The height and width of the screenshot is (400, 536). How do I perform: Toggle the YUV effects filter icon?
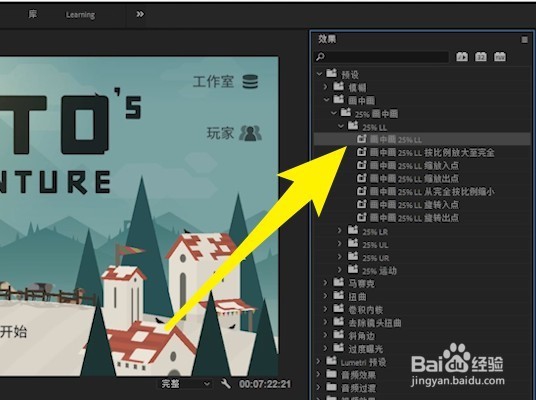click(x=500, y=56)
